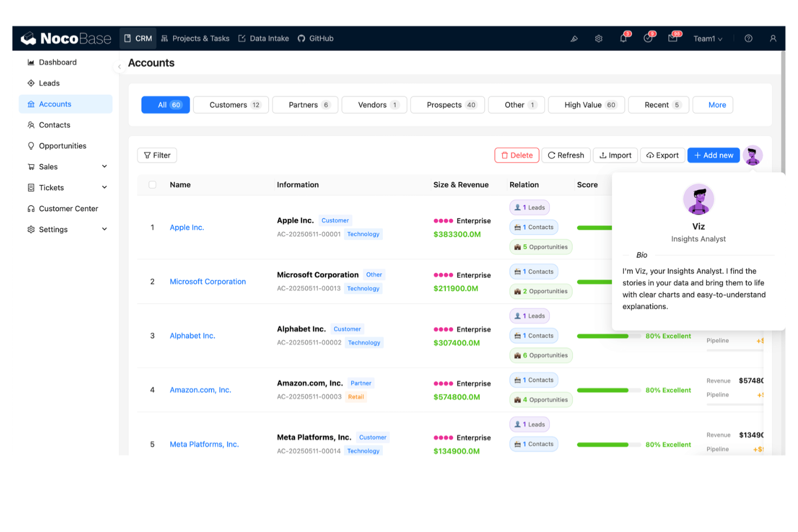Collapse the sidebar with the arrow handle

(119, 67)
